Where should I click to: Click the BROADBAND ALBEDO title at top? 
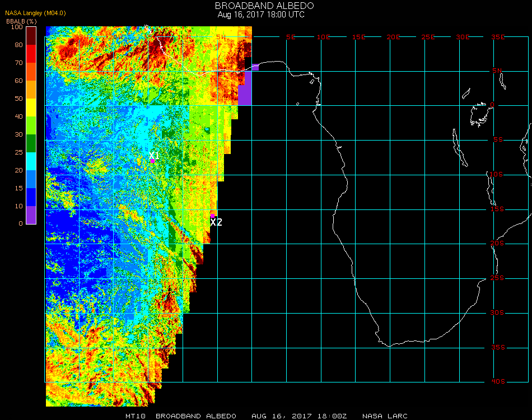pyautogui.click(x=261, y=6)
